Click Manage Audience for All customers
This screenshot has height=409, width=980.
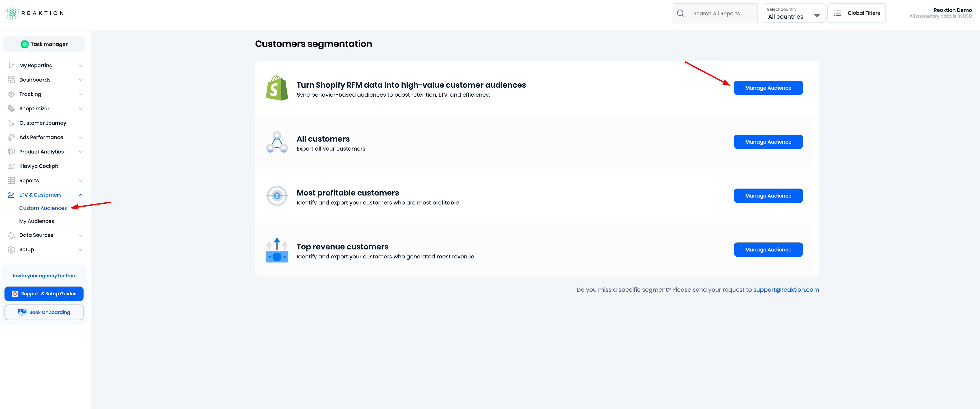[768, 142]
